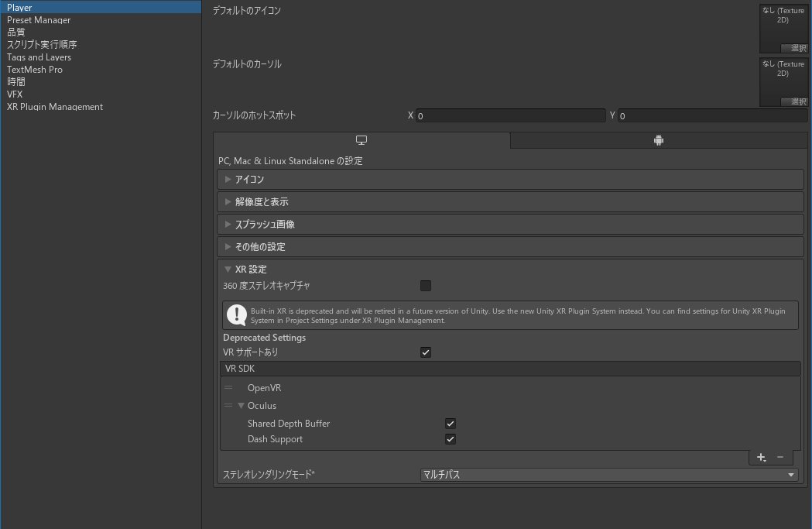Click the reorder handle next to OpenVR

(228, 387)
